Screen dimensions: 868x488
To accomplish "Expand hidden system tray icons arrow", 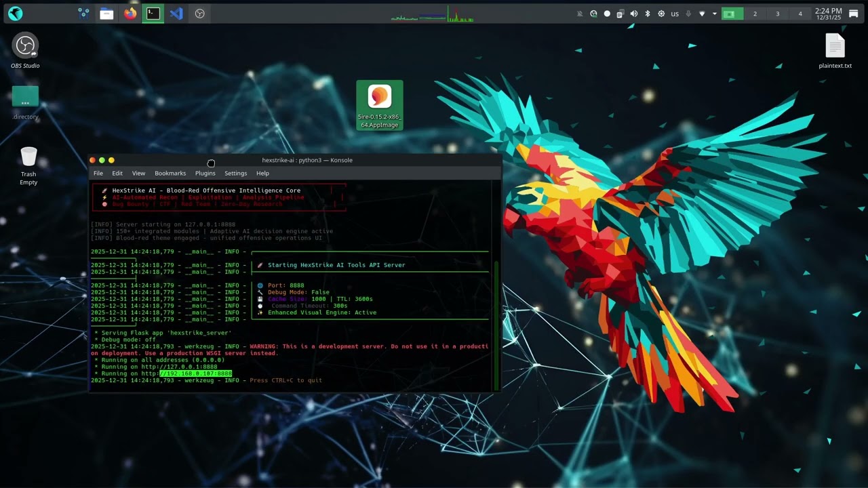I will pyautogui.click(x=714, y=14).
